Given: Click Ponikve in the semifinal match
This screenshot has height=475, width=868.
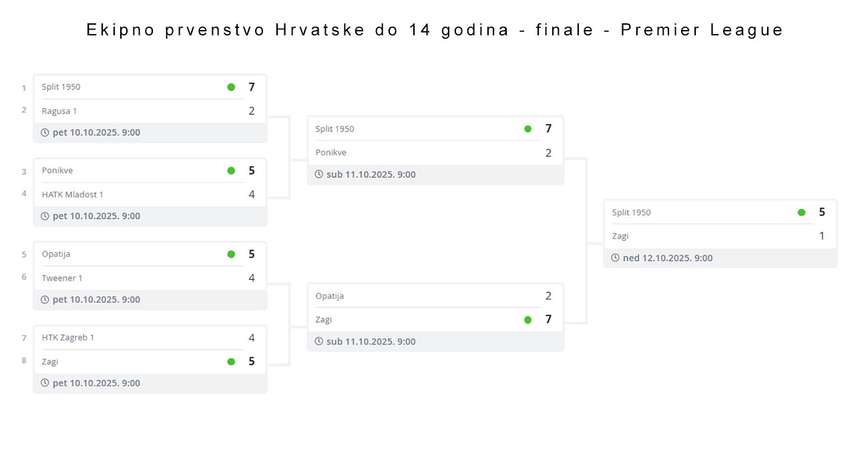Looking at the screenshot, I should point(331,153).
